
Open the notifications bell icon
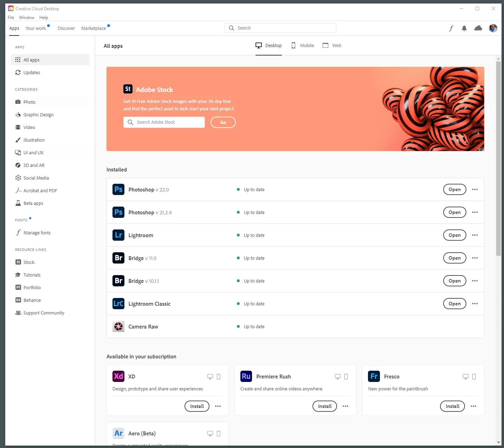click(464, 28)
